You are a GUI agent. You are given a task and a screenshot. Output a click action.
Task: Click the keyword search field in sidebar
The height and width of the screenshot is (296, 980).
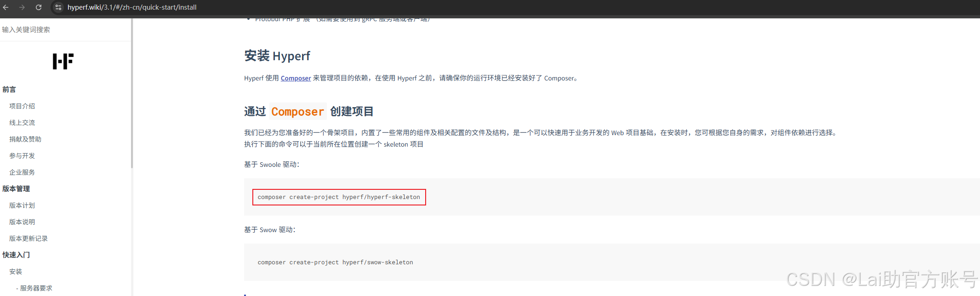click(65, 30)
